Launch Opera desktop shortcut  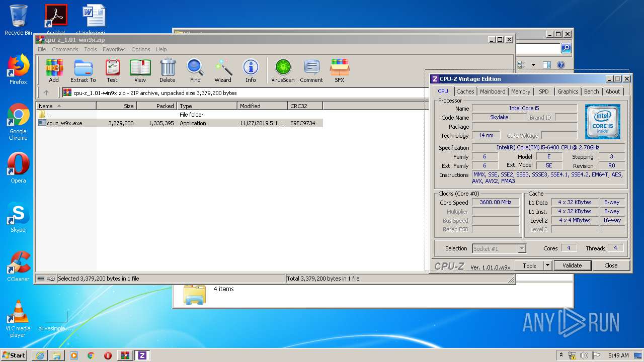coord(18,168)
